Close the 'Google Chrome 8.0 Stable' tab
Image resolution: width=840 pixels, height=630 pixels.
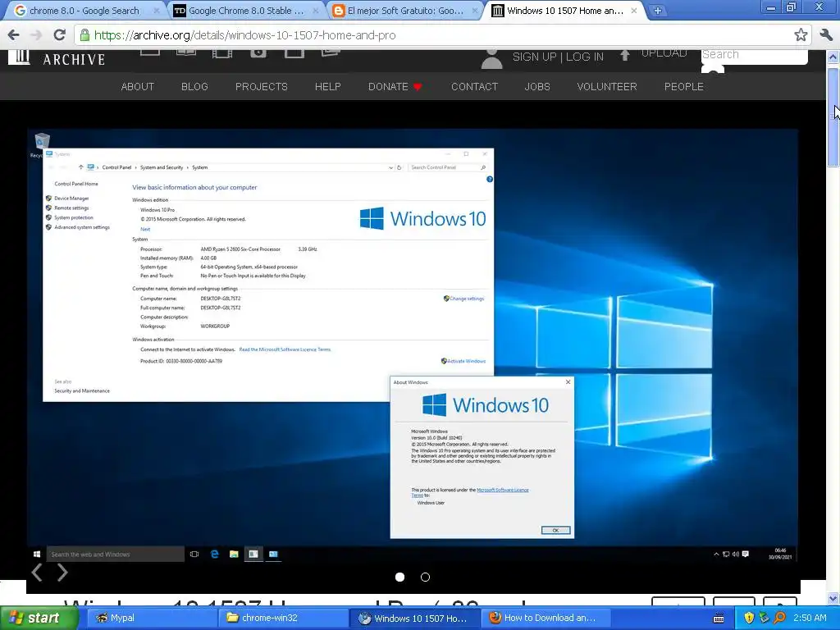[316, 11]
